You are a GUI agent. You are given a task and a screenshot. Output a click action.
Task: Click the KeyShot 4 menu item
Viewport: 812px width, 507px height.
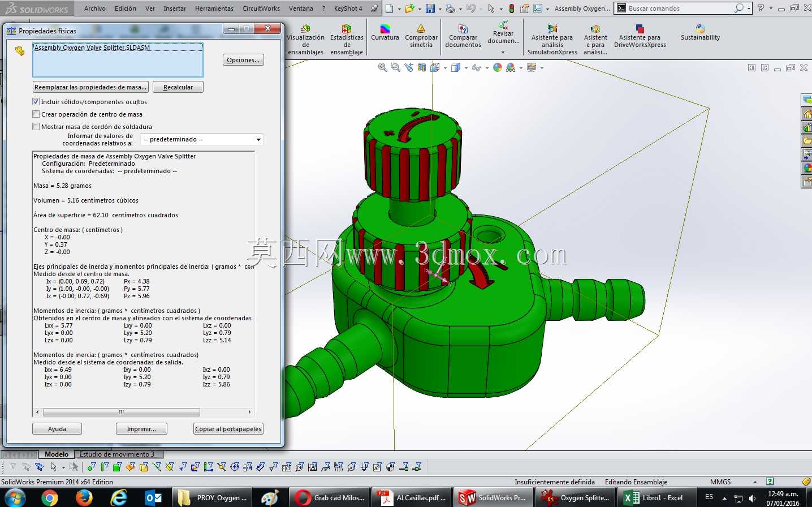point(348,8)
